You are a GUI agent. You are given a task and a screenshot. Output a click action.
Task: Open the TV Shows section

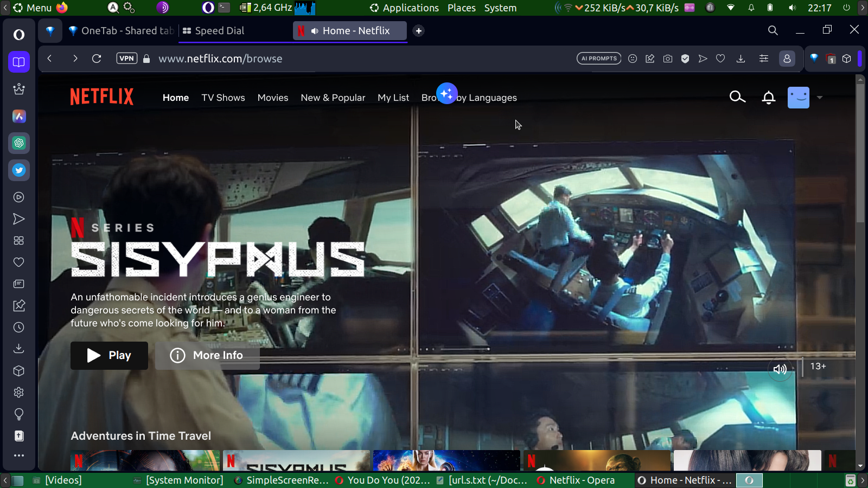(223, 98)
